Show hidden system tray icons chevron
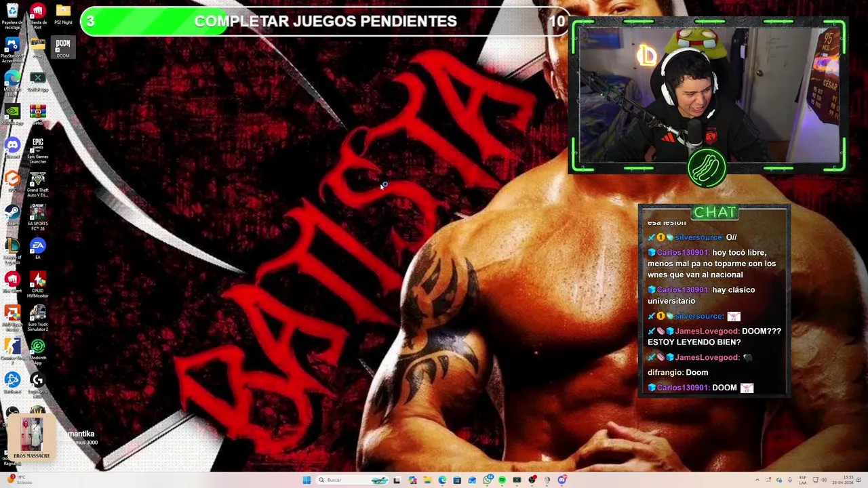The image size is (868, 488). (757, 480)
